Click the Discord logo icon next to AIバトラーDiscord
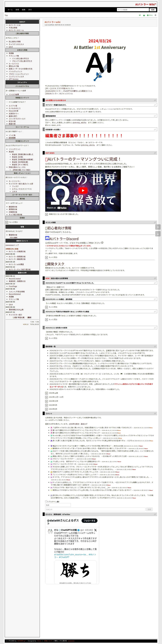The image size is (162, 644). tap(47, 238)
